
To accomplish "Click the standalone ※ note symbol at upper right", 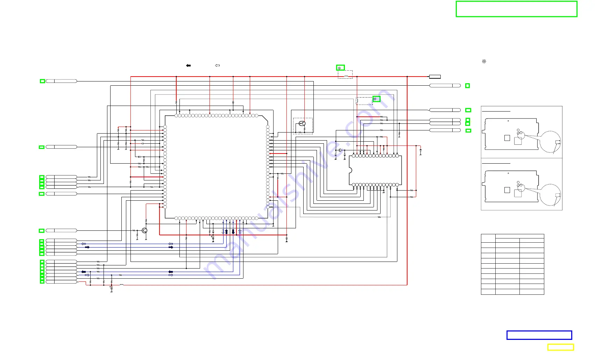I will point(484,61).
